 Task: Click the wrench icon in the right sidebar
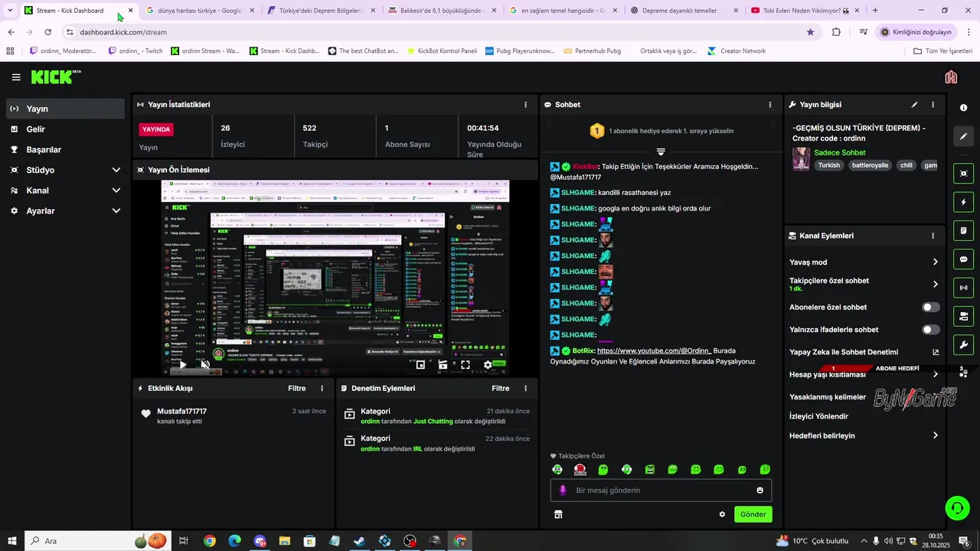tap(963, 344)
